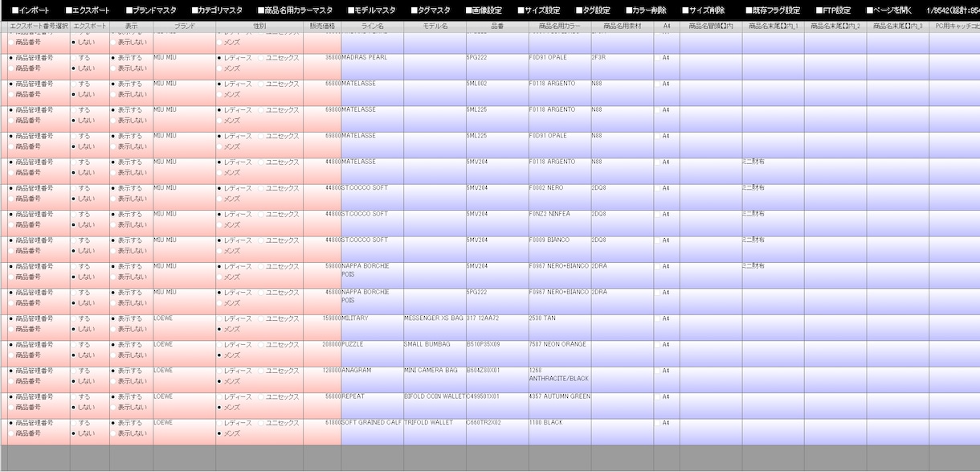
Task: Choose 表示しない for the MILITARY row
Action: (x=129, y=329)
